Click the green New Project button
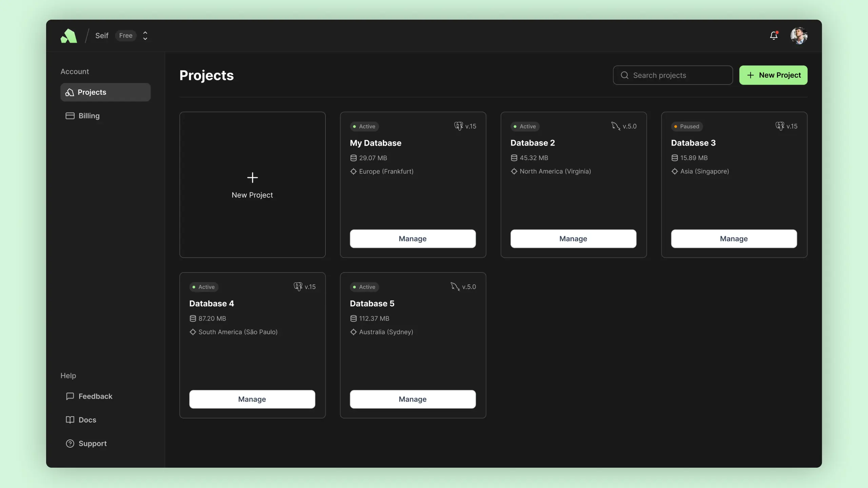Image resolution: width=868 pixels, height=488 pixels. coord(773,75)
